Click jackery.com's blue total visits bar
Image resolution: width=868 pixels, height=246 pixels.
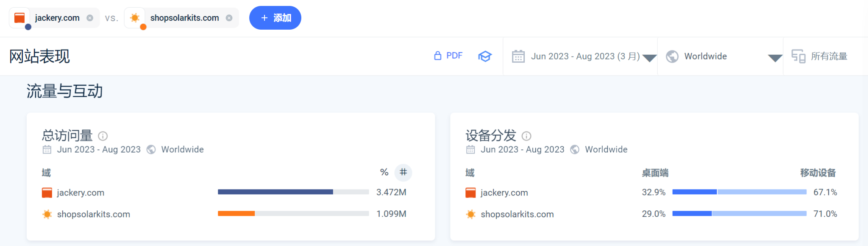pos(275,192)
